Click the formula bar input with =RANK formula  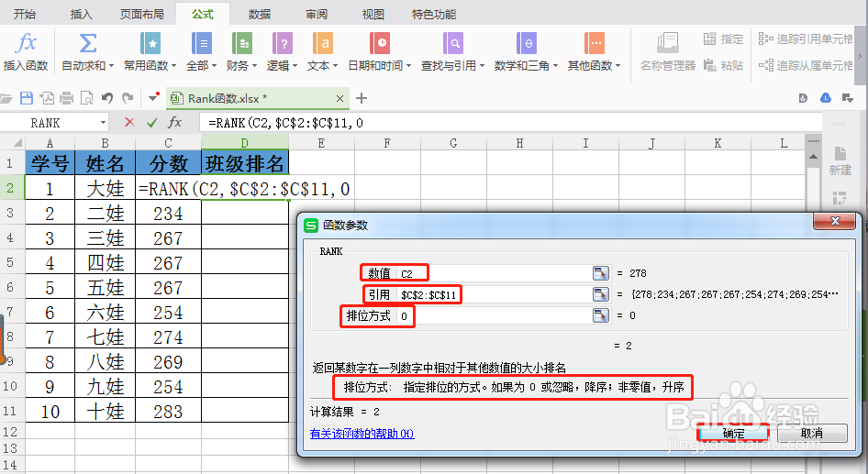(509, 122)
